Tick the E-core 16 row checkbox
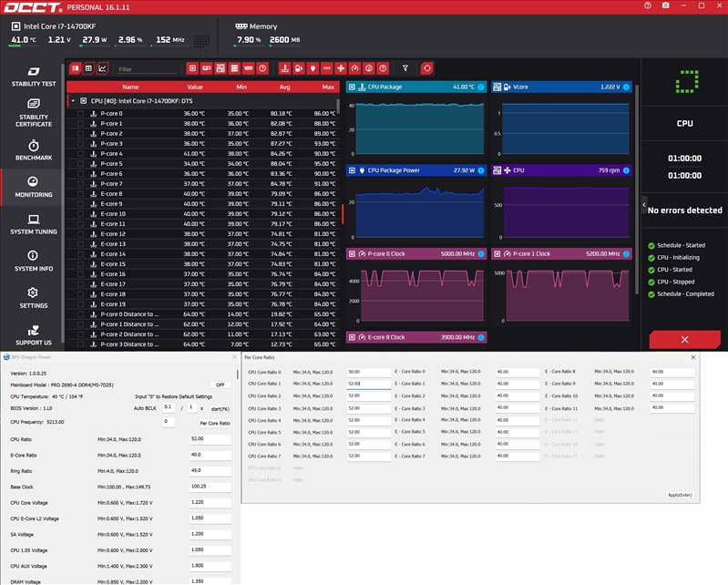728x585 pixels. (x=81, y=274)
